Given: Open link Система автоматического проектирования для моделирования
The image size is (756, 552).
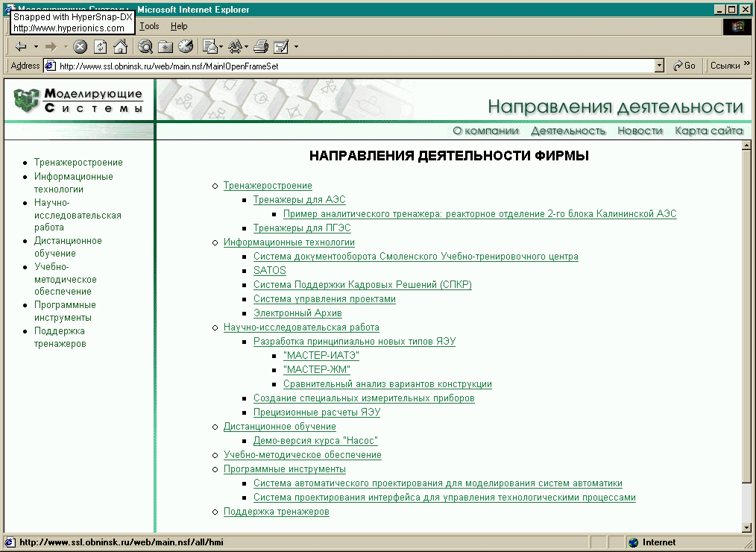Looking at the screenshot, I should pyautogui.click(x=438, y=483).
